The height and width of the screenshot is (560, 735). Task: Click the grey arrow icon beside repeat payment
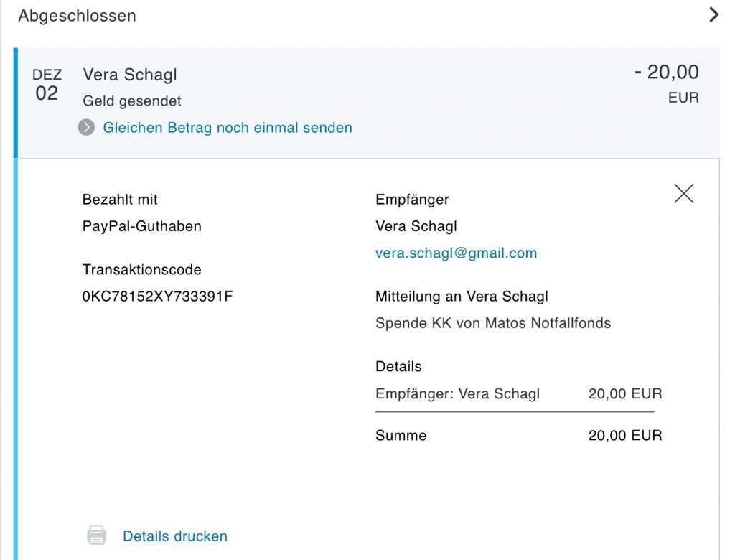point(86,127)
